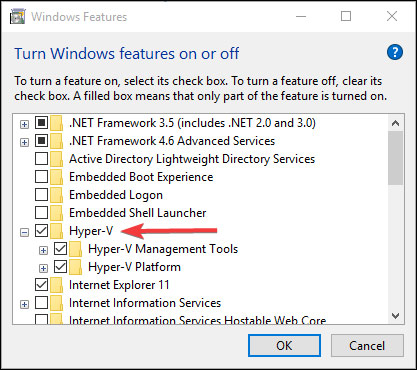Enable Active Directory Lightweight Directory Services checkbox
417x370 pixels.
click(x=41, y=159)
